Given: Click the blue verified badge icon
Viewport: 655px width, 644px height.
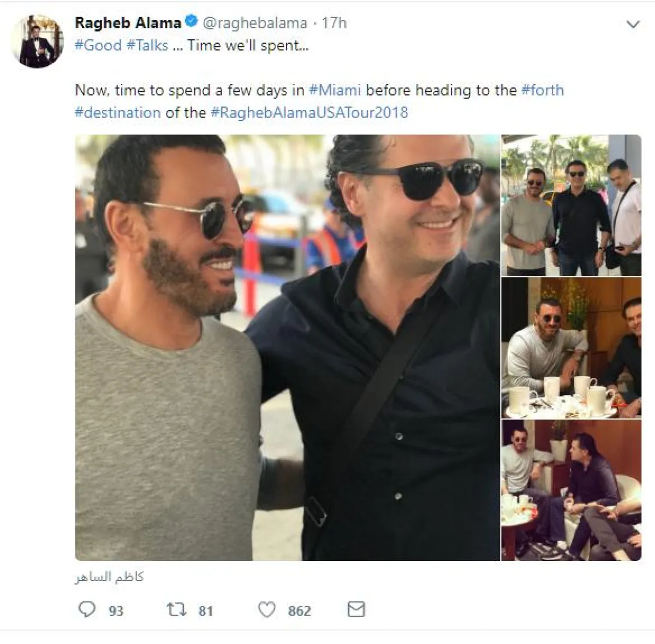Looking at the screenshot, I should coord(192,22).
